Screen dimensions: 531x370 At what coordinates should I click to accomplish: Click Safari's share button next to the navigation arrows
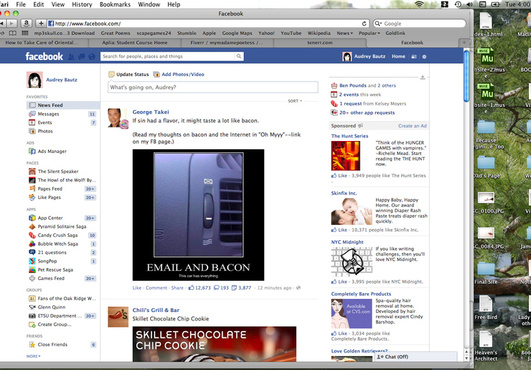pos(26,23)
